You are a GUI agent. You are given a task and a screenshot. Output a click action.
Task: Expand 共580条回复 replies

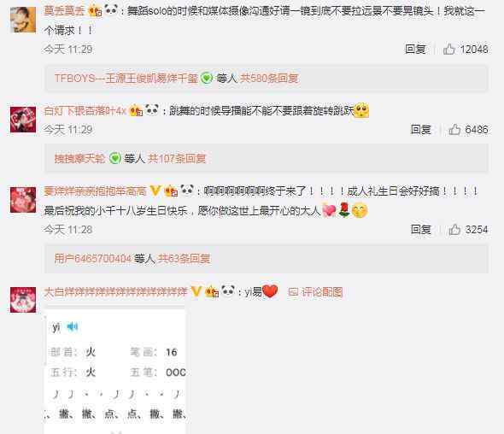[x=269, y=78]
